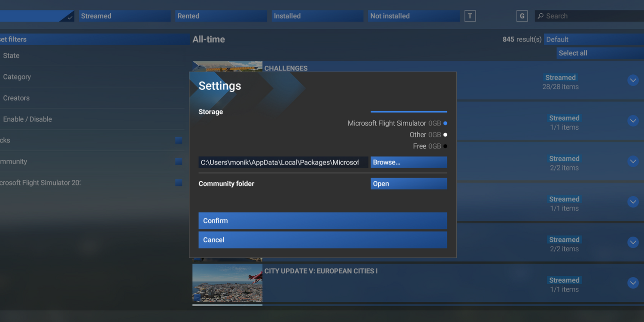The image size is (644, 322).
Task: Check the topmost package-type filter checkbox
Action: pos(178,140)
